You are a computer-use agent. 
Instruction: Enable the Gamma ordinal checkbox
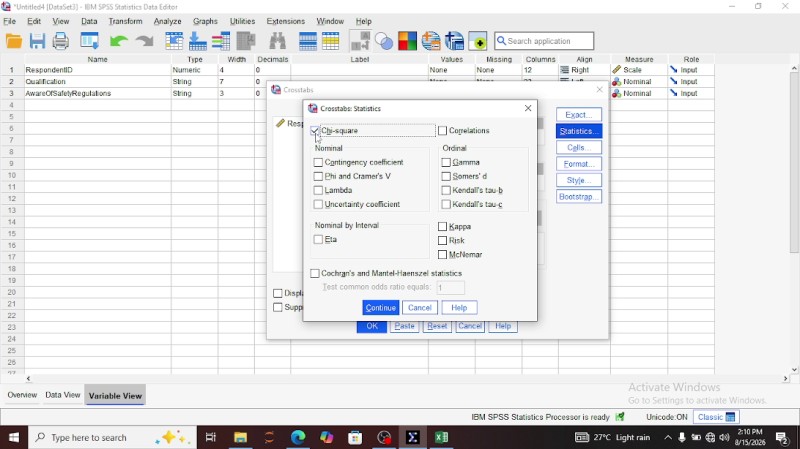(x=446, y=162)
